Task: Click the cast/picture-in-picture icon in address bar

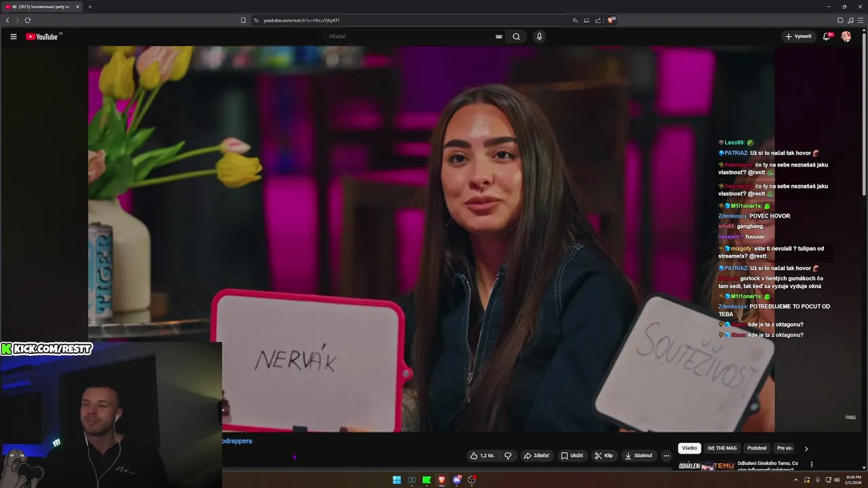Action: (x=587, y=20)
